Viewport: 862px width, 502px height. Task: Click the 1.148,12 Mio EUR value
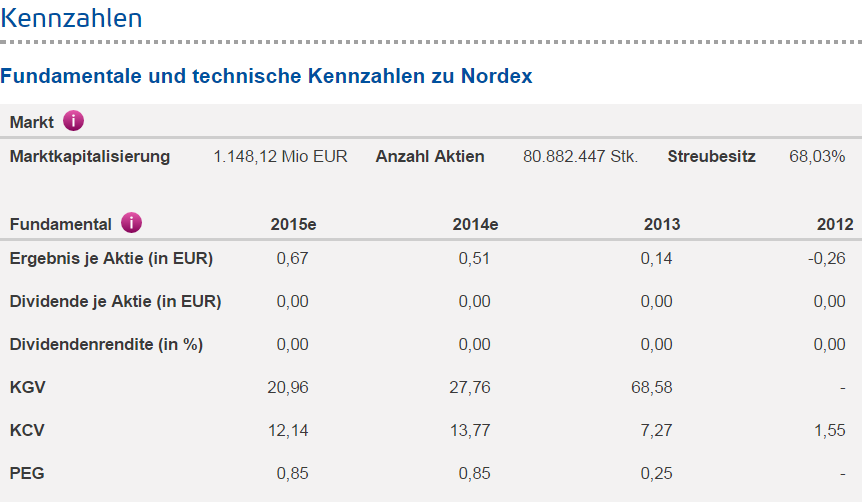(x=280, y=156)
